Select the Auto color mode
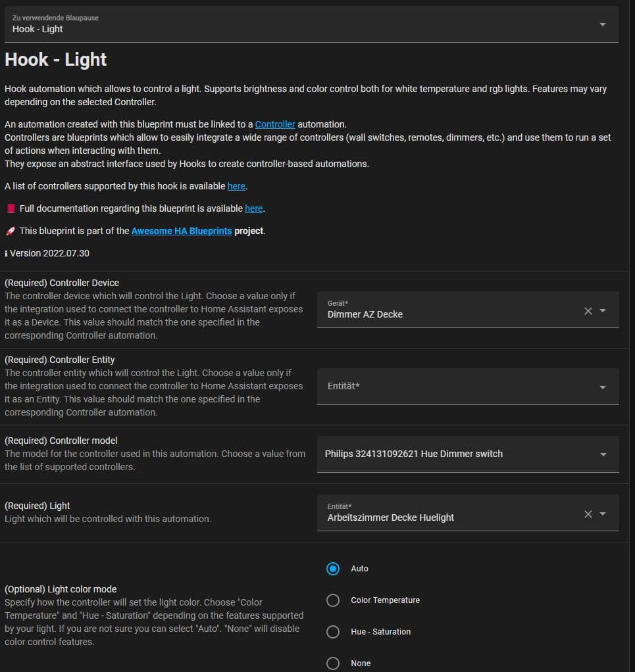Viewport: 635px width, 672px height. pos(333,569)
